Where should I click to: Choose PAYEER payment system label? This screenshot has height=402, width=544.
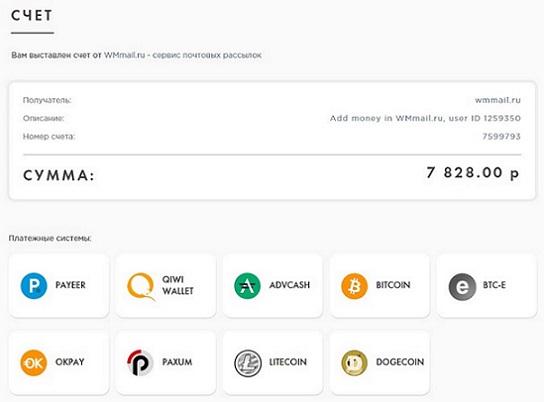click(70, 285)
